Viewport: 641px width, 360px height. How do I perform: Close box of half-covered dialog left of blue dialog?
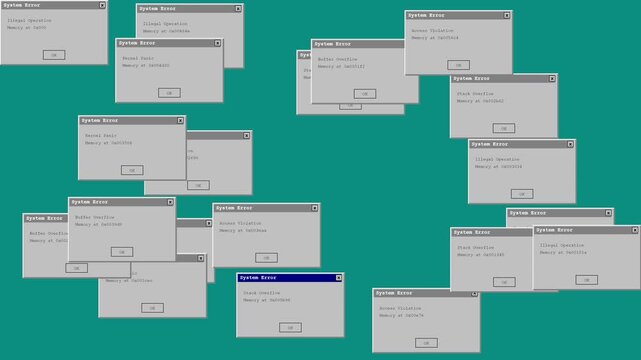200,258
